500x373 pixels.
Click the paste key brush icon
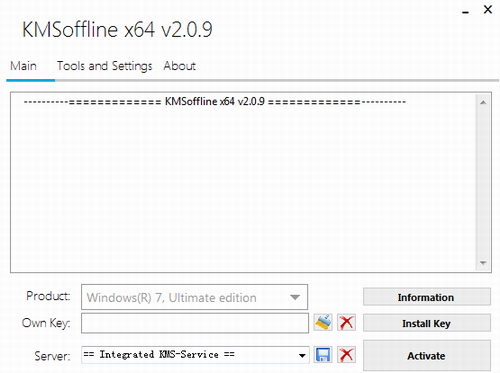(323, 322)
